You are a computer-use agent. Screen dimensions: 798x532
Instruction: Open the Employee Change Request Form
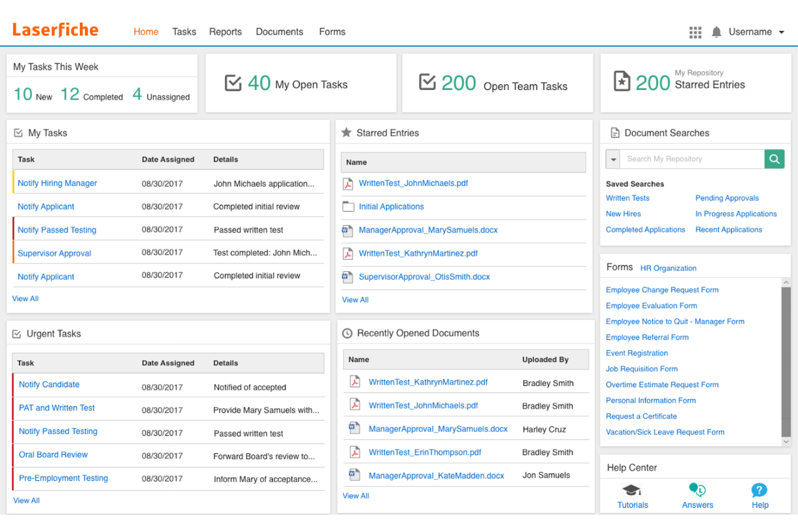(662, 290)
